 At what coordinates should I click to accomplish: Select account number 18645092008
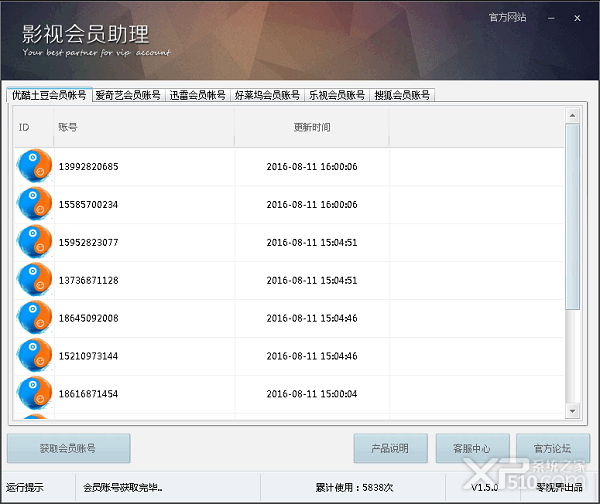(x=88, y=318)
